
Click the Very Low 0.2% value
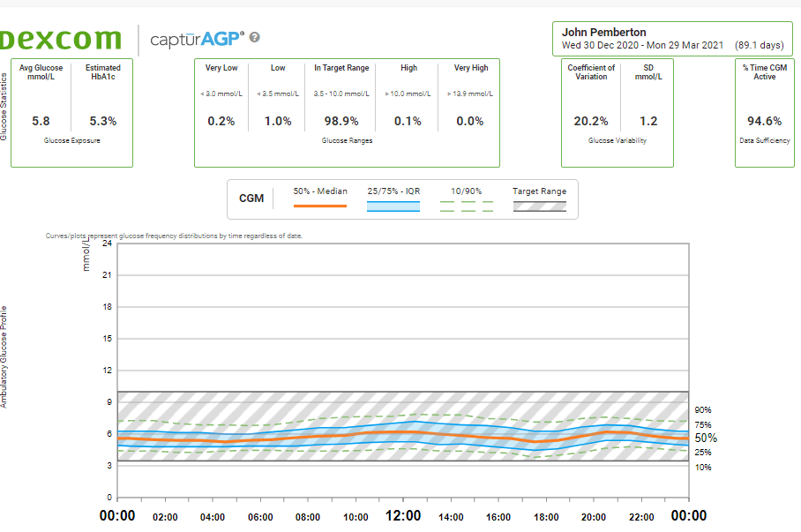221,122
